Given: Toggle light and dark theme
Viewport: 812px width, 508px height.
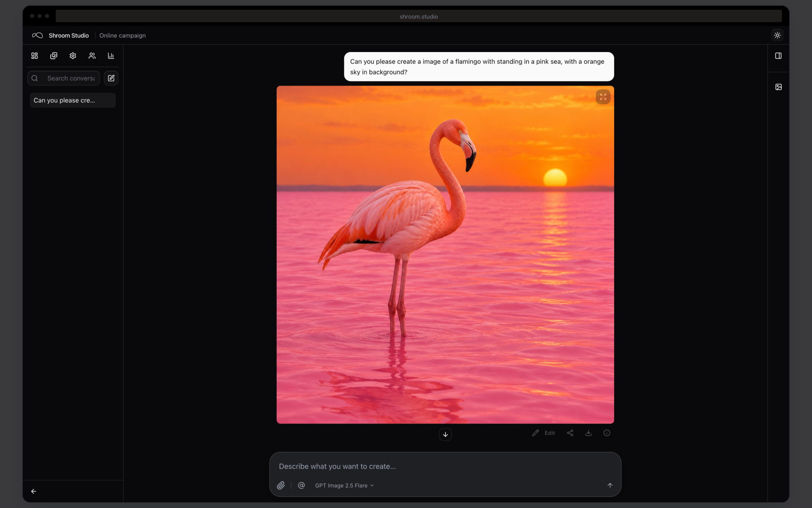Looking at the screenshot, I should click(777, 36).
